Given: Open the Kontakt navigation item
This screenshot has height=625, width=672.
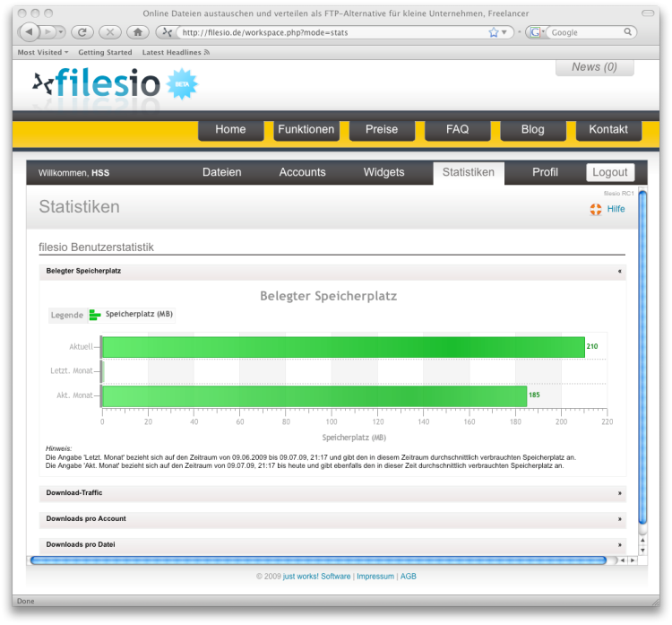Looking at the screenshot, I should [x=608, y=129].
